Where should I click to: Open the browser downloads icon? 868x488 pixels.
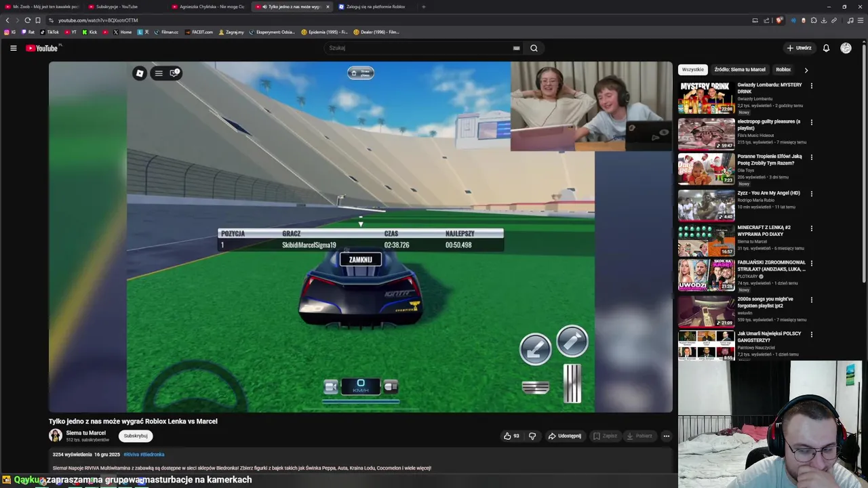tap(824, 20)
